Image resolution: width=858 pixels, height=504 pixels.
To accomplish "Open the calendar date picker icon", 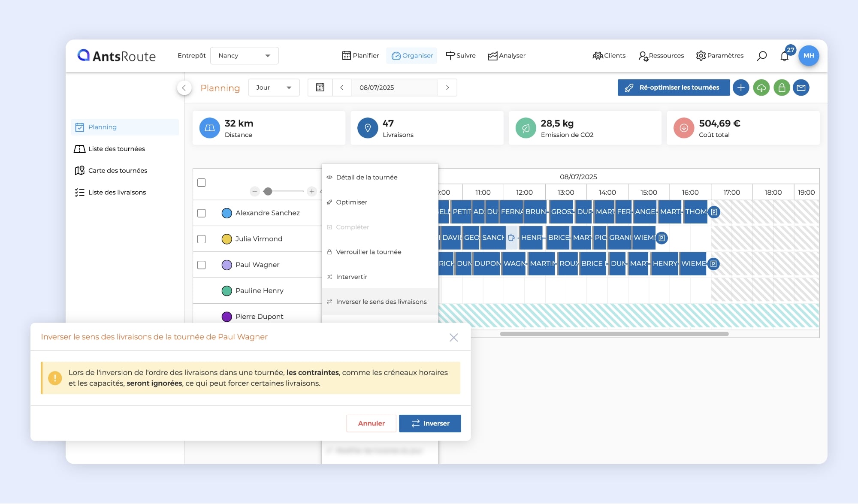I will click(320, 88).
